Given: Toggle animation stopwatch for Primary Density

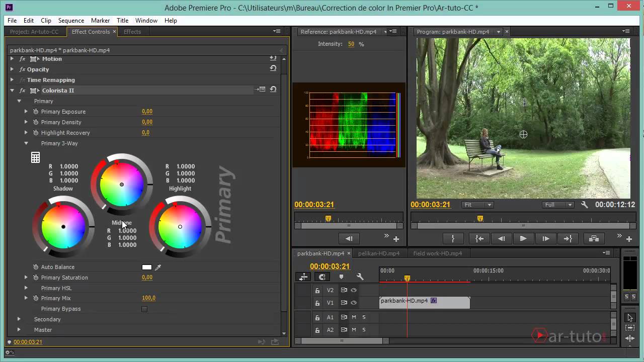Looking at the screenshot, I should point(36,122).
